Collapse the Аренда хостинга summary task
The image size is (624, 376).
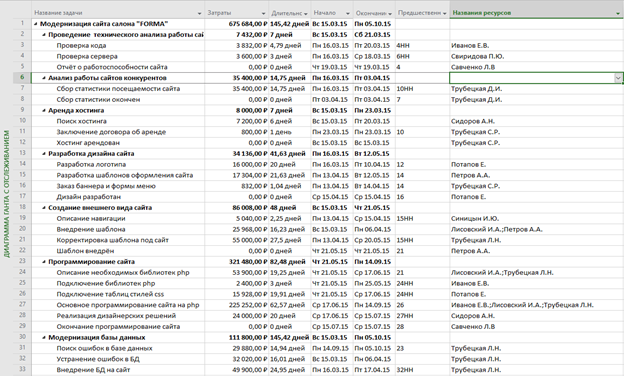tap(44, 111)
